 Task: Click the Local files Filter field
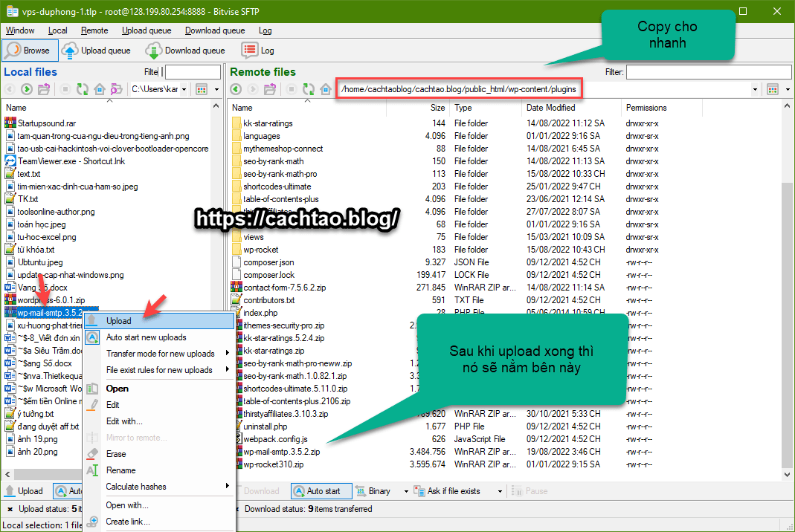coord(193,72)
